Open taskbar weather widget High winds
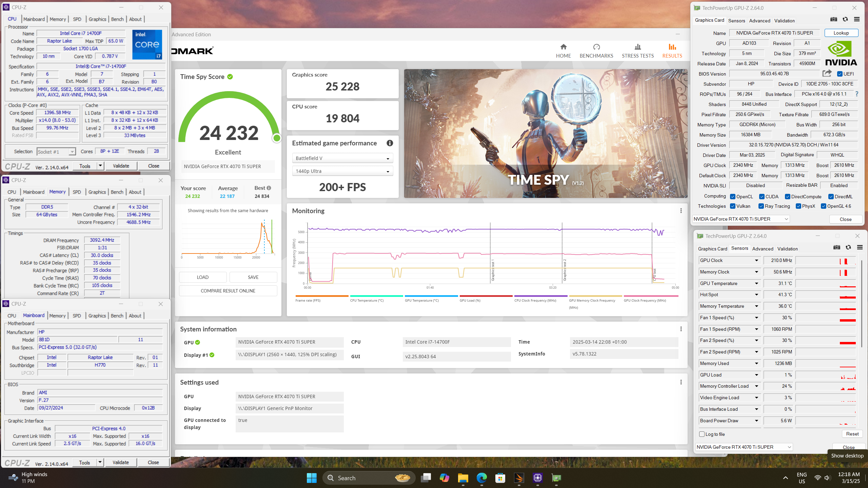The image size is (868, 488). pyautogui.click(x=28, y=478)
